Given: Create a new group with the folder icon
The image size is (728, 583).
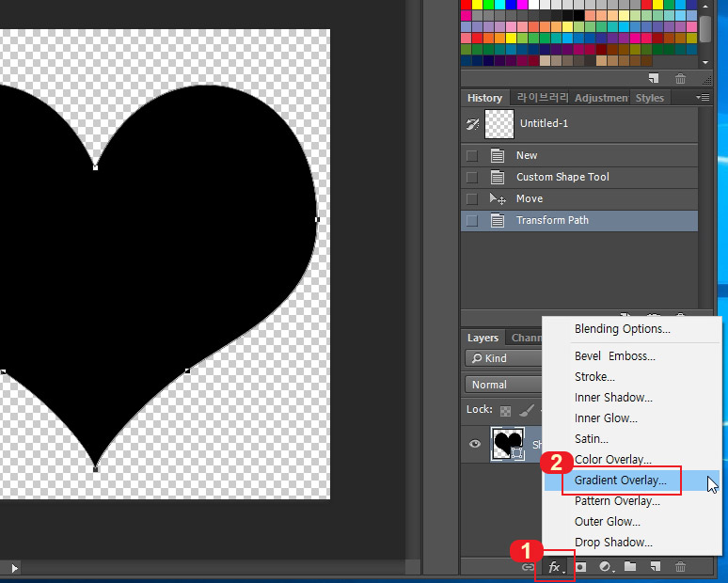Looking at the screenshot, I should pos(630,566).
